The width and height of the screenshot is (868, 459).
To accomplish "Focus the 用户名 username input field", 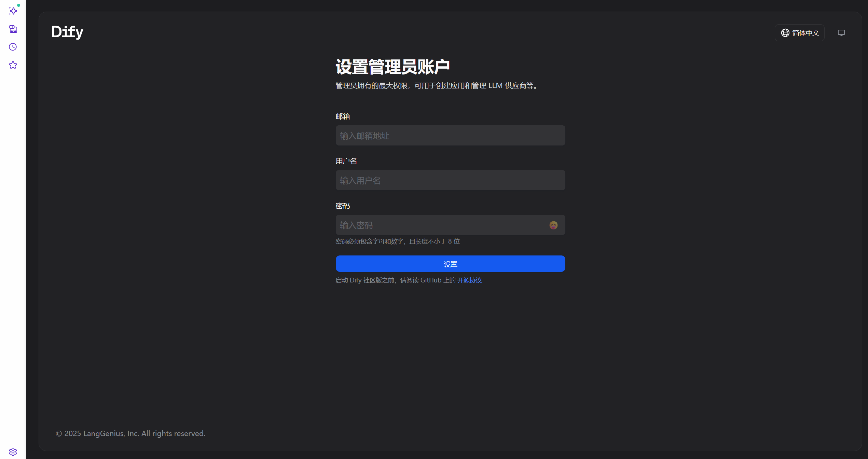I will tap(450, 180).
